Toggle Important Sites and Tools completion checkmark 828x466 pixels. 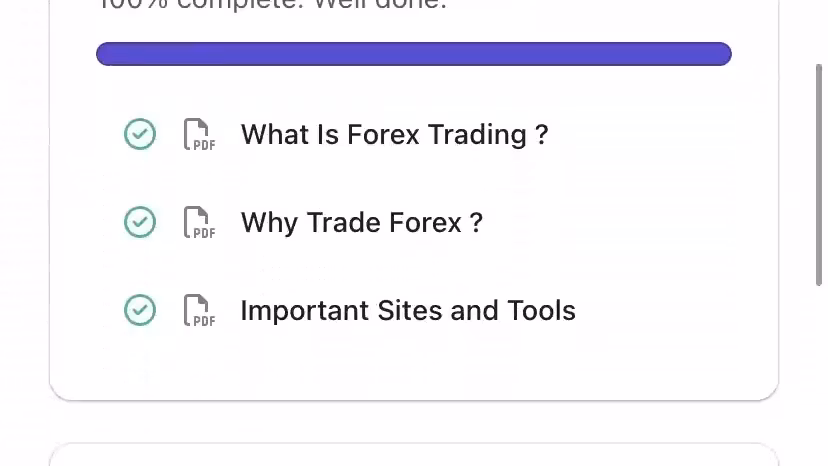[x=140, y=310]
